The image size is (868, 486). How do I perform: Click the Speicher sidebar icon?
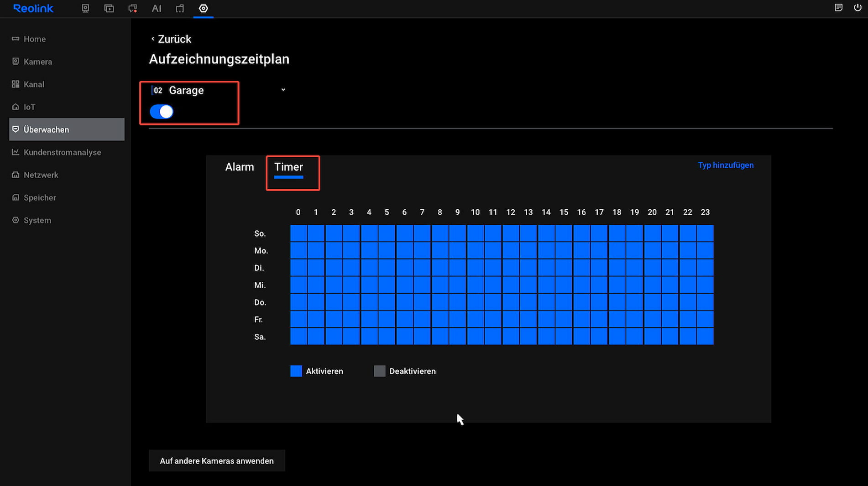tap(16, 197)
